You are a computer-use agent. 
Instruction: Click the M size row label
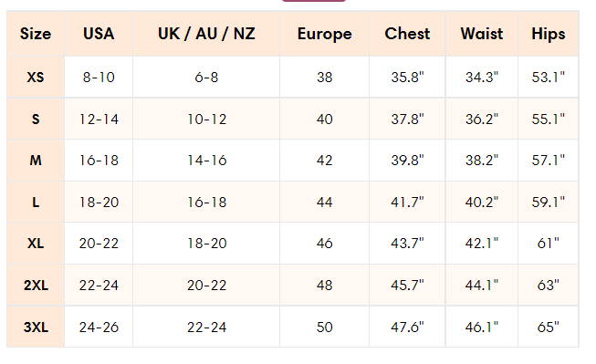[36, 161]
